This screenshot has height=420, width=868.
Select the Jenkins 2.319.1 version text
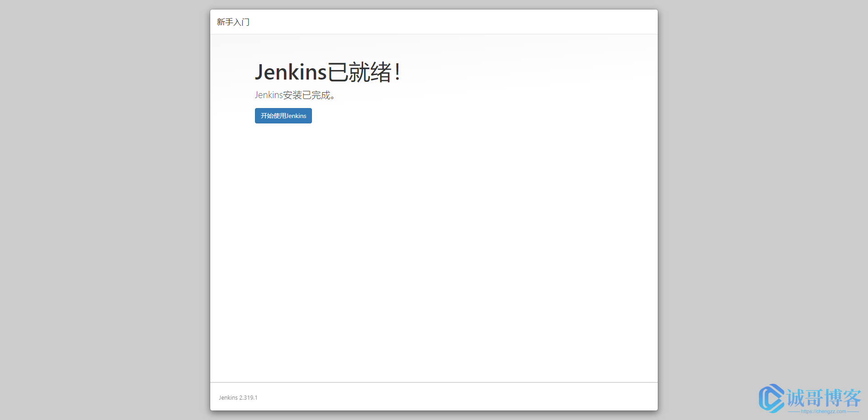coord(238,398)
